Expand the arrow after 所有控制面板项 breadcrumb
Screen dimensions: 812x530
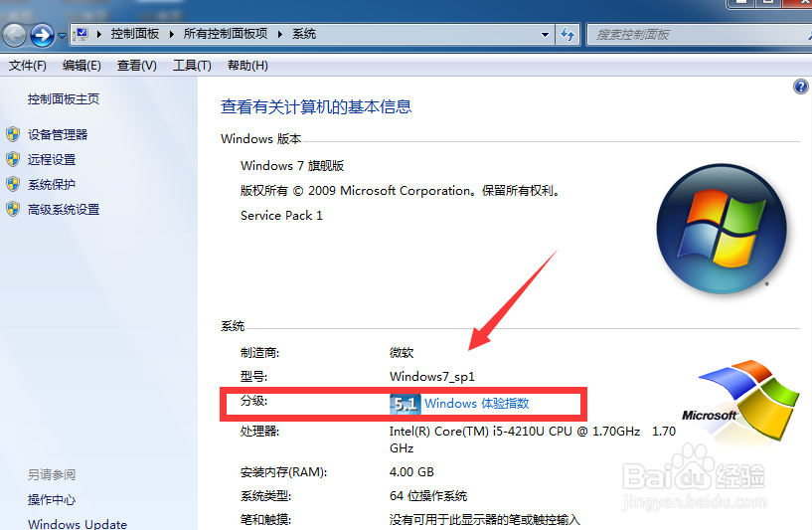(280, 34)
